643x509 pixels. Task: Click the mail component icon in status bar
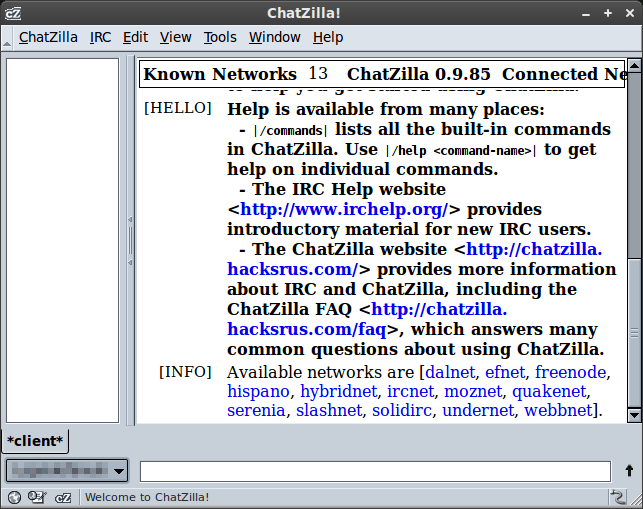click(x=37, y=498)
